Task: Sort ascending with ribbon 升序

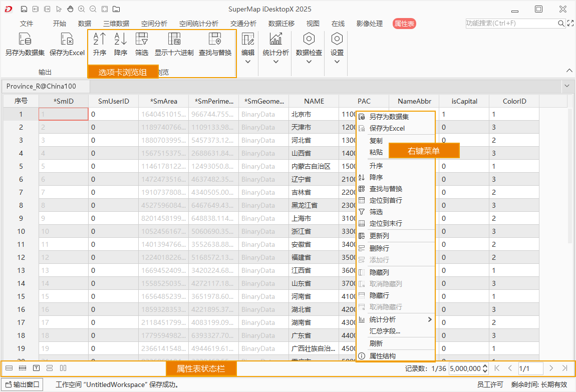Action: (100, 44)
